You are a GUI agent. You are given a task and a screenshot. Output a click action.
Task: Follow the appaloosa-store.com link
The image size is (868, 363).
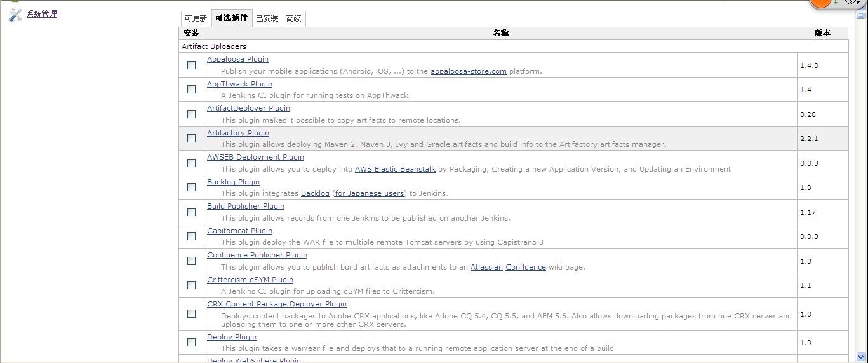point(469,71)
